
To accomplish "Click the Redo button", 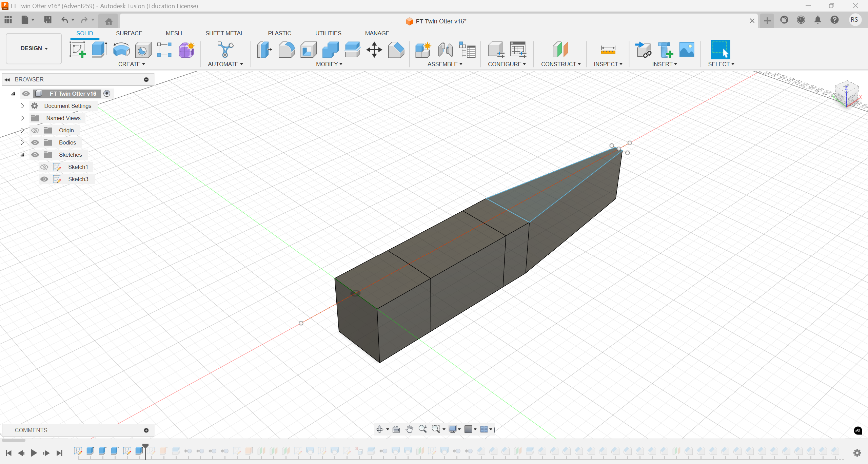I will pyautogui.click(x=84, y=20).
